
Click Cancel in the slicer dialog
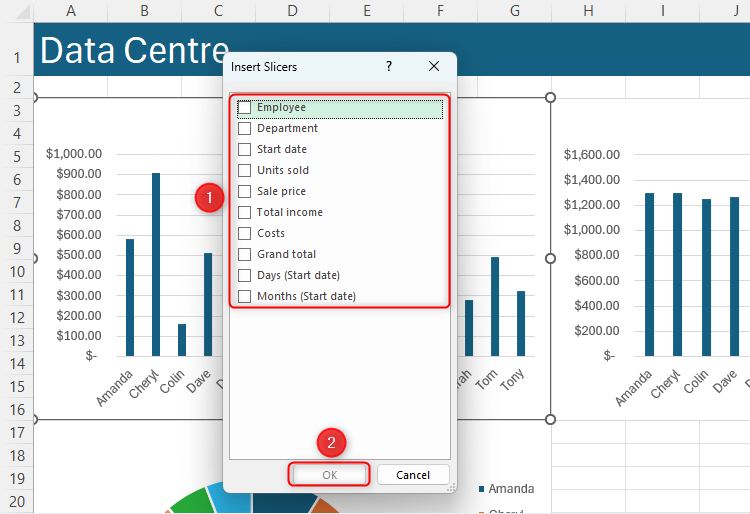412,475
